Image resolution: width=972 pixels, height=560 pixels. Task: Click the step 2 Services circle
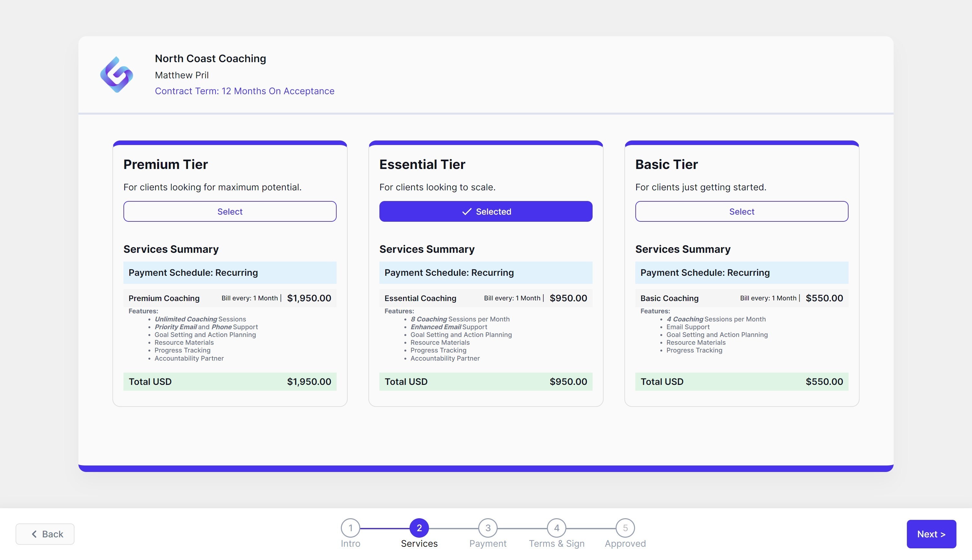[419, 528]
